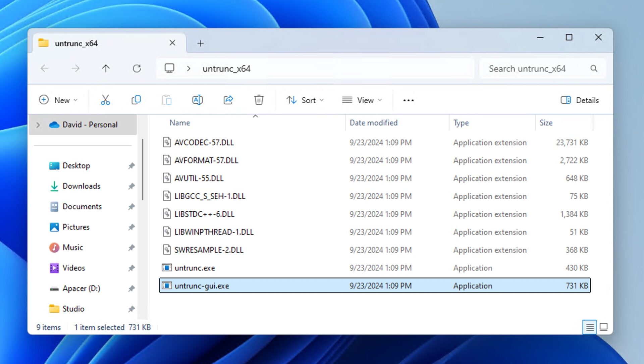Screen dimensions: 644x364
Task: Toggle the Details pane
Action: pos(579,100)
